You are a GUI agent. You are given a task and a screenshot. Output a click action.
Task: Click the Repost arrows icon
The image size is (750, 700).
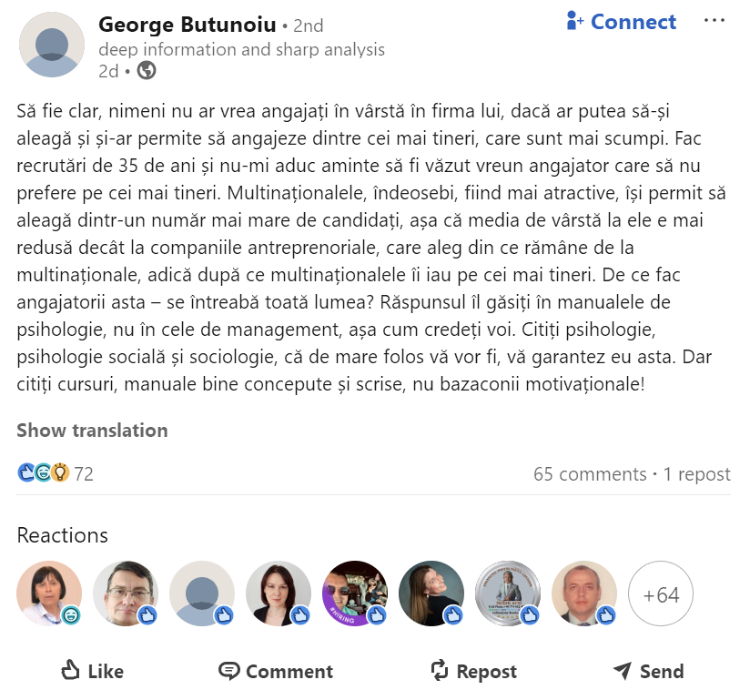440,671
